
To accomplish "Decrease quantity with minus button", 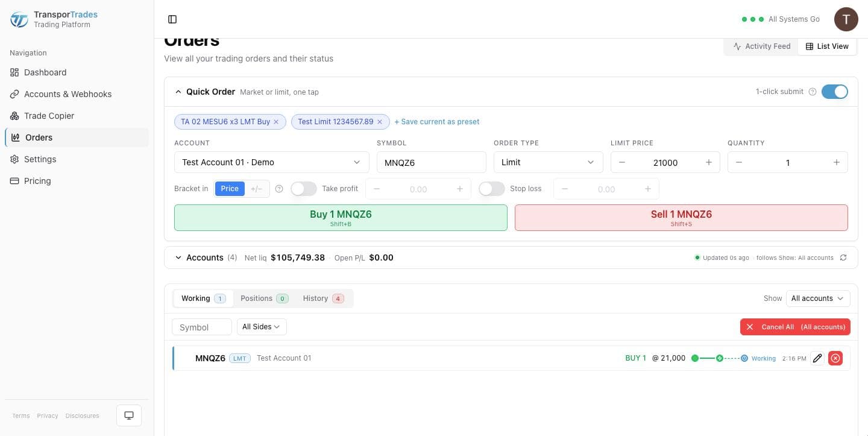I will click(x=739, y=162).
